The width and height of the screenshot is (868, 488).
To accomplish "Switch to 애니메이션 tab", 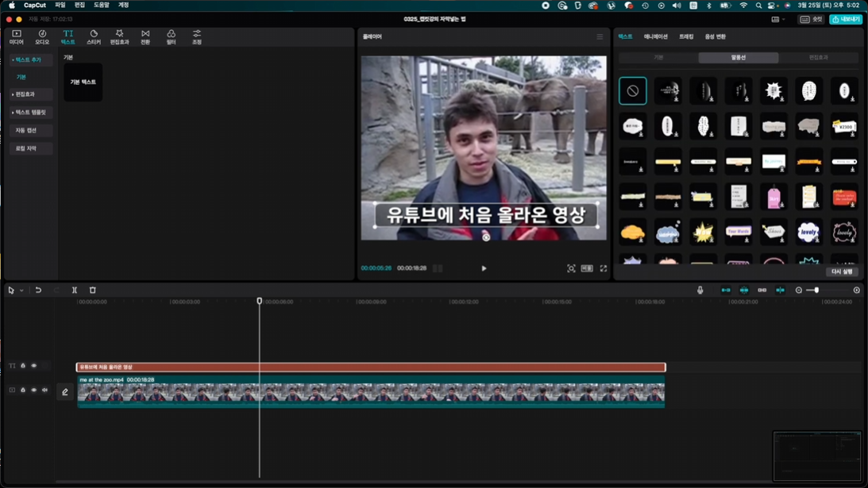I will pyautogui.click(x=655, y=37).
